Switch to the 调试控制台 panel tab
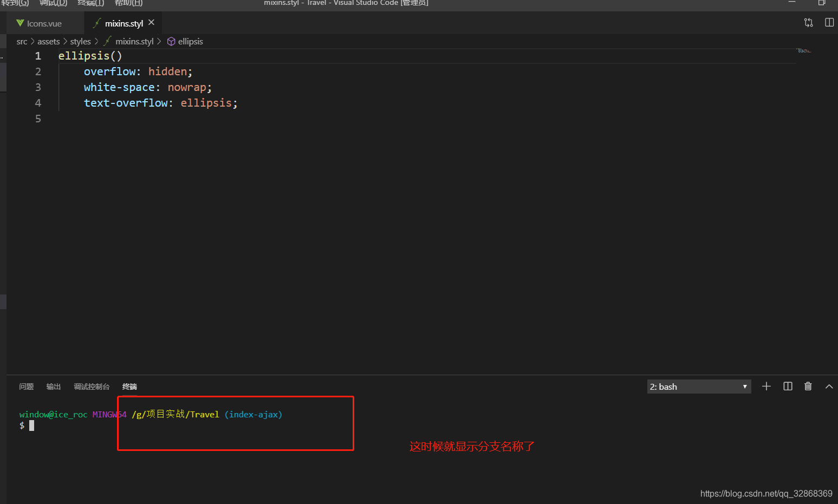The height and width of the screenshot is (504, 838). coord(92,387)
